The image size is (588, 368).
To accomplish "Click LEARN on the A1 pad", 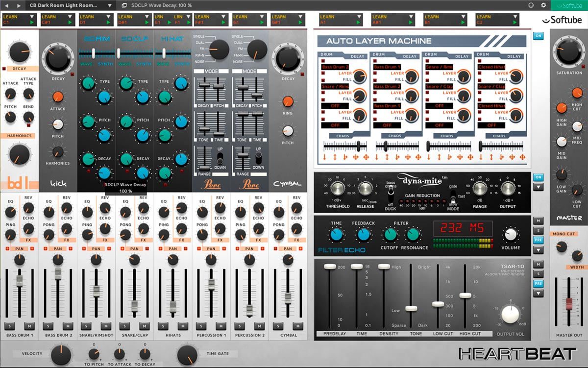I will [x=327, y=17].
